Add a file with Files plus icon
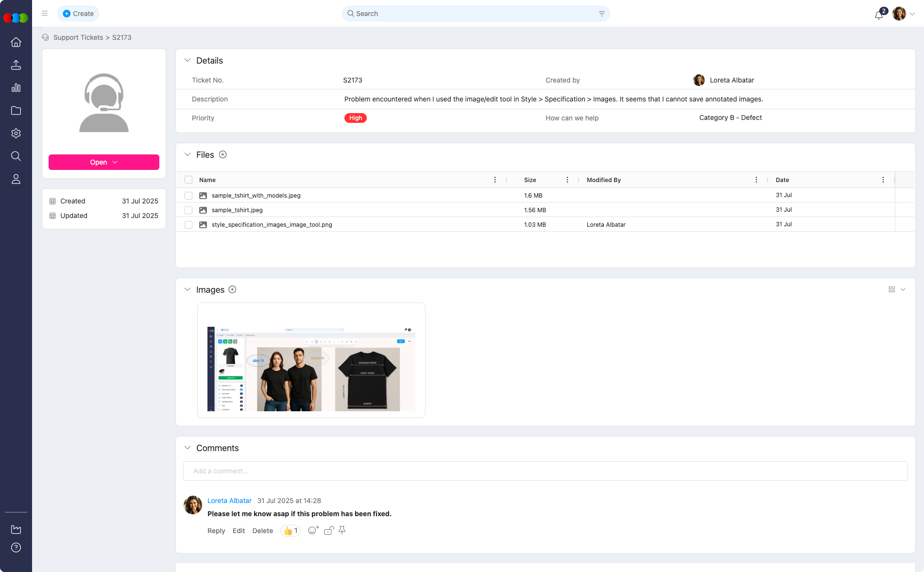924x572 pixels. [x=223, y=154]
